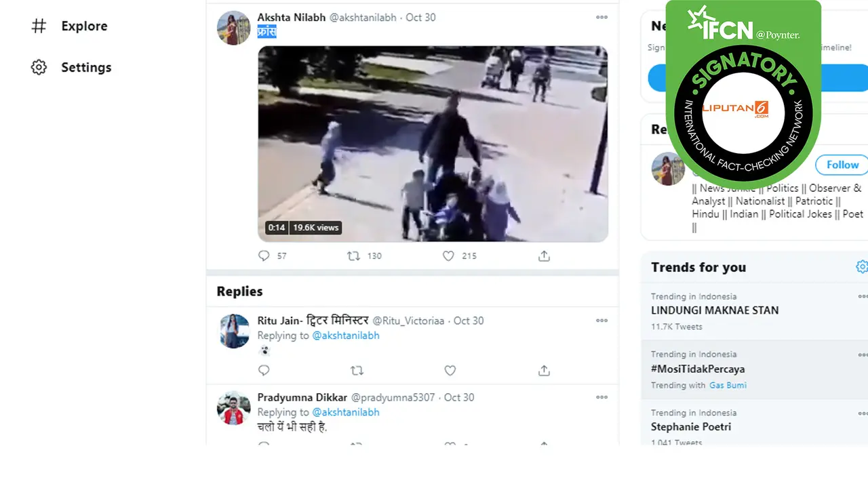Screen dimensions: 868x488
Task: Play the 0:14 video in the tweet
Action: click(x=433, y=144)
